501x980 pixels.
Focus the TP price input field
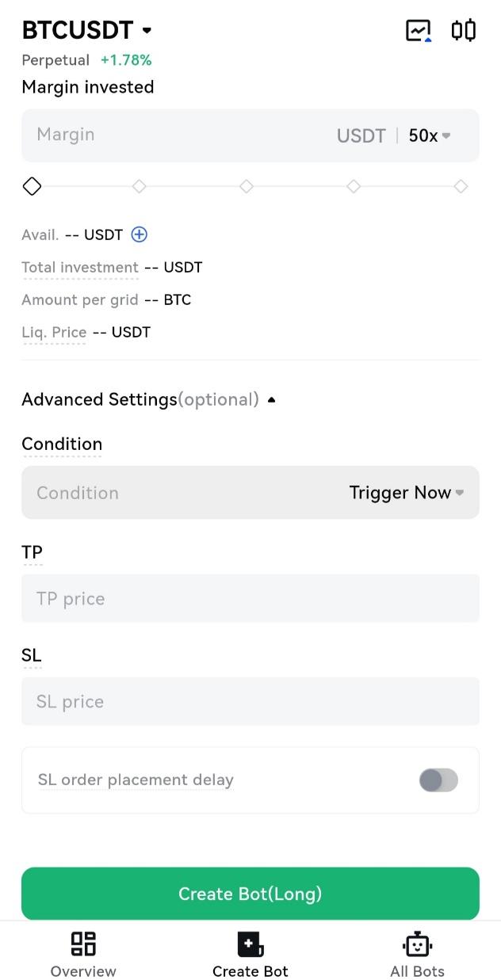point(250,599)
